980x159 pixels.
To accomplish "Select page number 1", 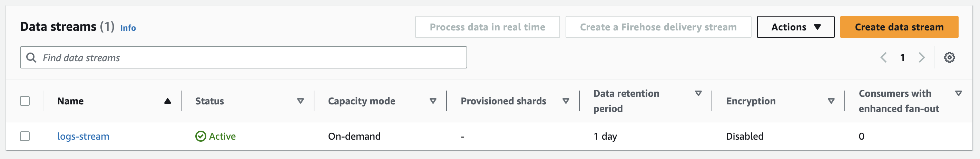I will 902,58.
